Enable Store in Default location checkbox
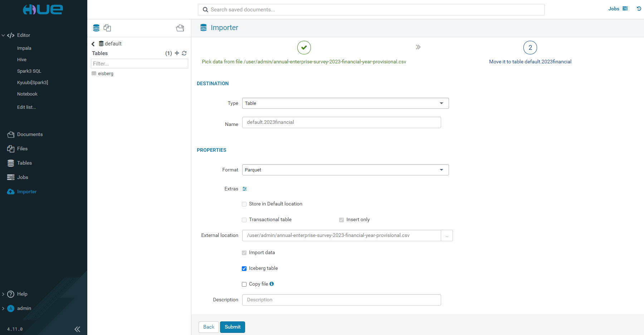 pyautogui.click(x=244, y=204)
